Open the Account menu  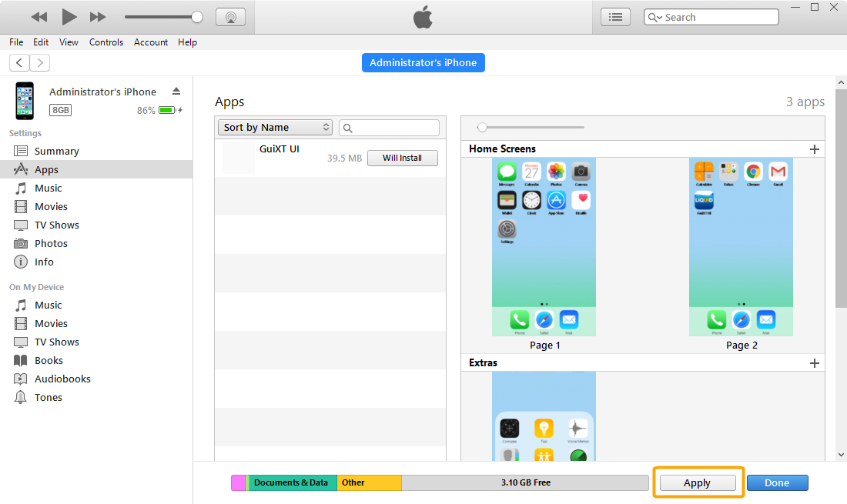(x=150, y=42)
